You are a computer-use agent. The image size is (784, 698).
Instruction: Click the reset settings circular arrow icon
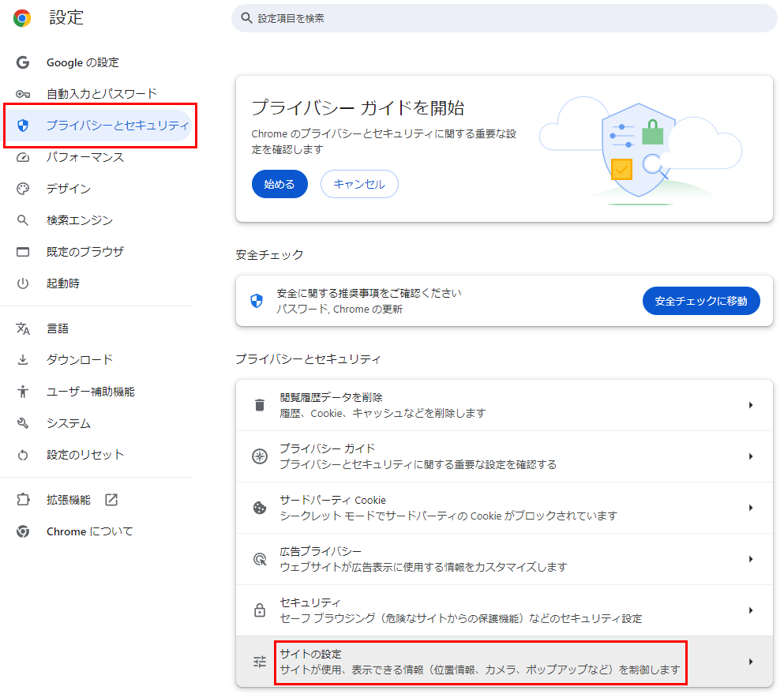click(22, 455)
